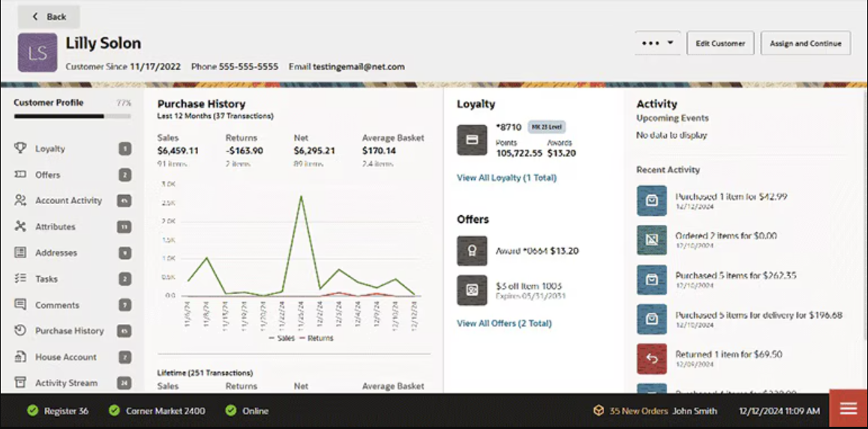
Task: Click the Ordered 2 items activity icon
Action: tap(651, 240)
